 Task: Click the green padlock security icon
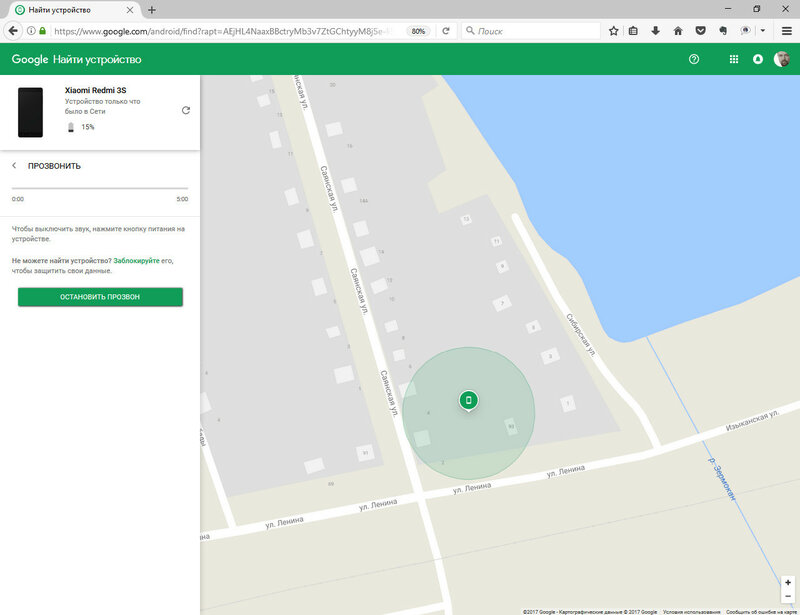43,31
